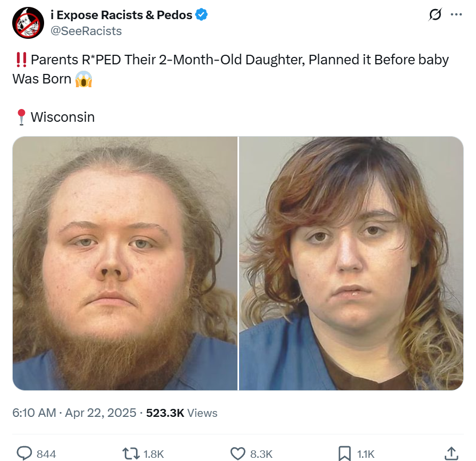This screenshot has width=476, height=461.
Task: Click the 844 replies count
Action: 46,454
